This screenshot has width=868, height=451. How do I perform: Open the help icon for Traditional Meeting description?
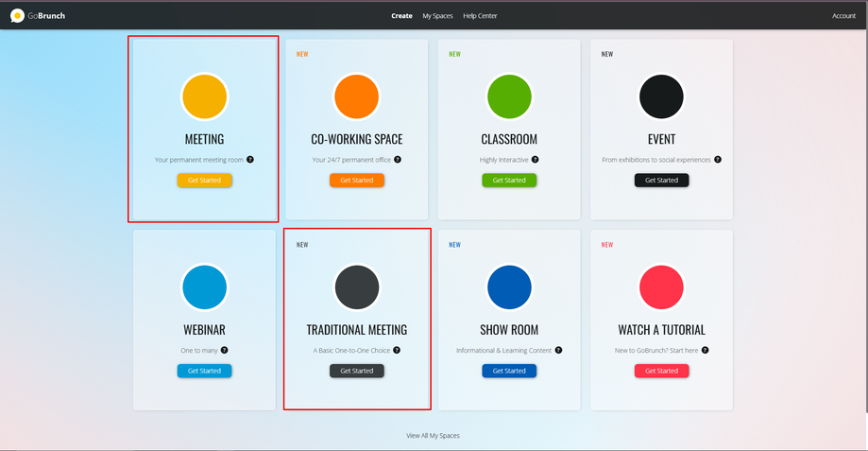pyautogui.click(x=397, y=350)
